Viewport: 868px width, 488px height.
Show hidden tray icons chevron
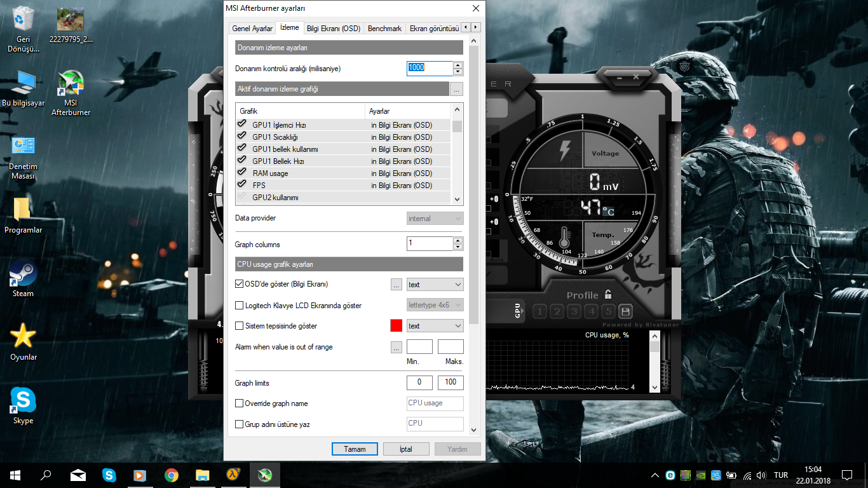[x=655, y=475]
